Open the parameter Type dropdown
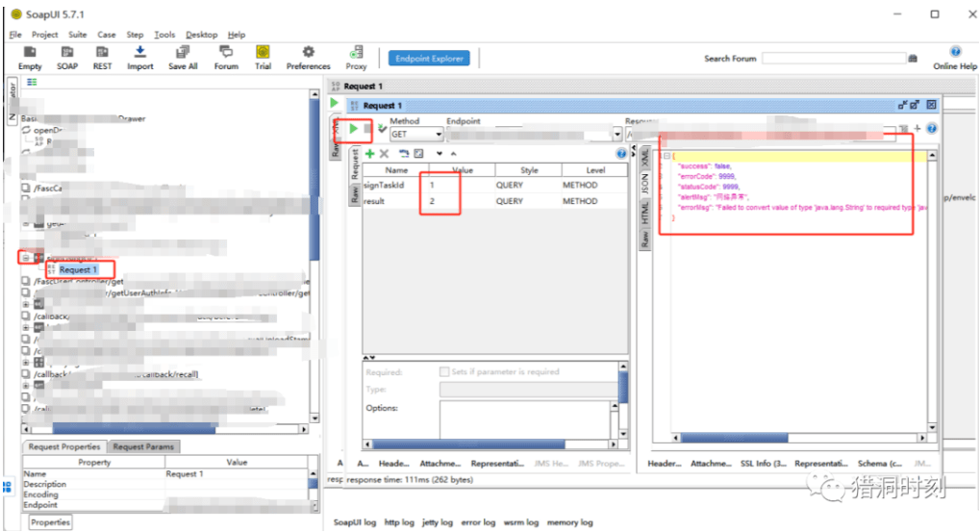This screenshot has height=532, width=980. [530, 390]
